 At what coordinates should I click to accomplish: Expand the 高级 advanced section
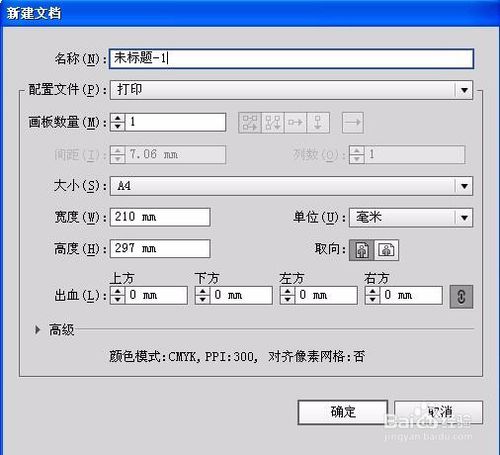[38, 330]
